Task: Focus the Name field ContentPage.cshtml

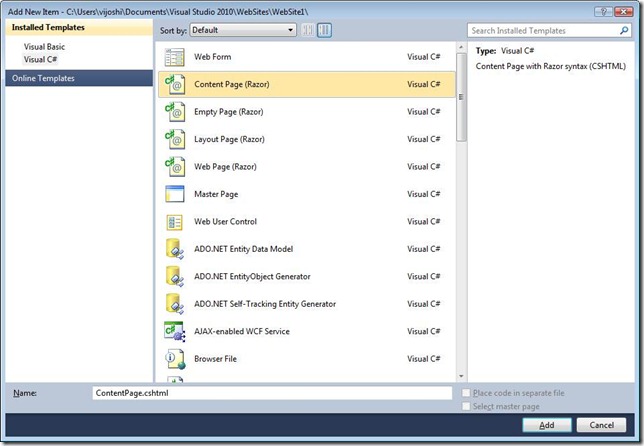Action: (x=272, y=393)
